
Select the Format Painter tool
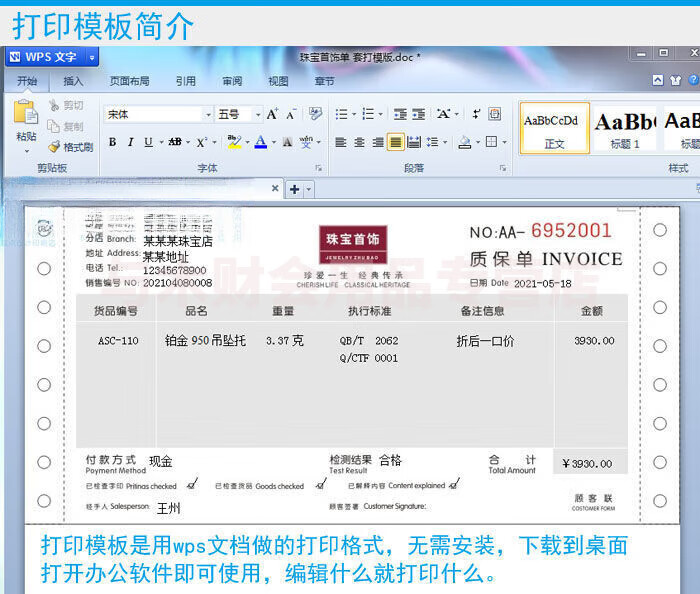point(71,147)
